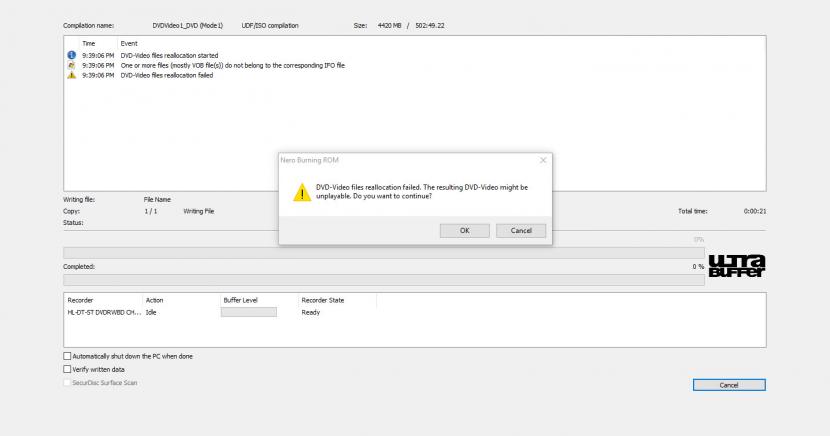
Task: Click the buffer level bar of recorder
Action: click(x=249, y=312)
